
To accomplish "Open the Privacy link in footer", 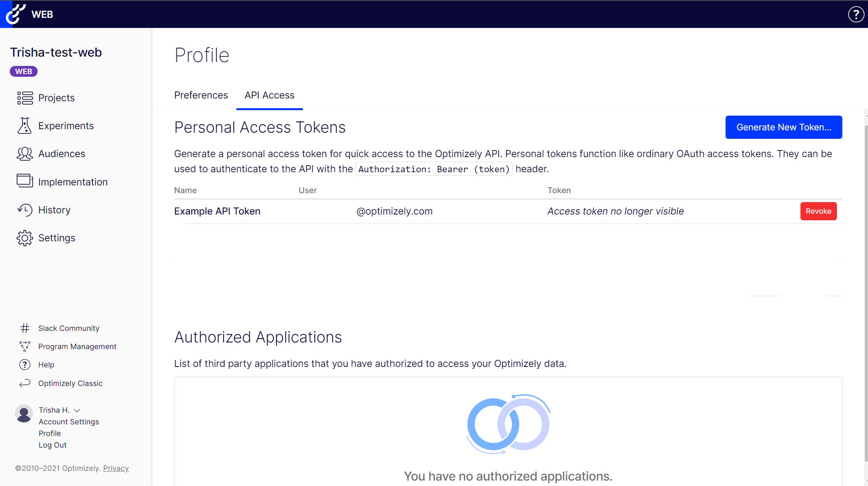I will [x=116, y=468].
